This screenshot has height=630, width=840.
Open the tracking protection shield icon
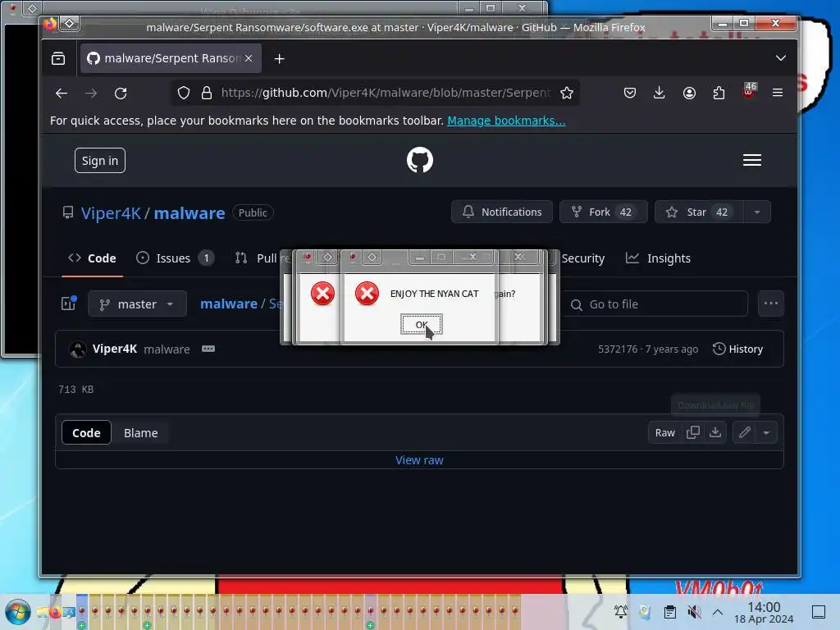click(184, 94)
